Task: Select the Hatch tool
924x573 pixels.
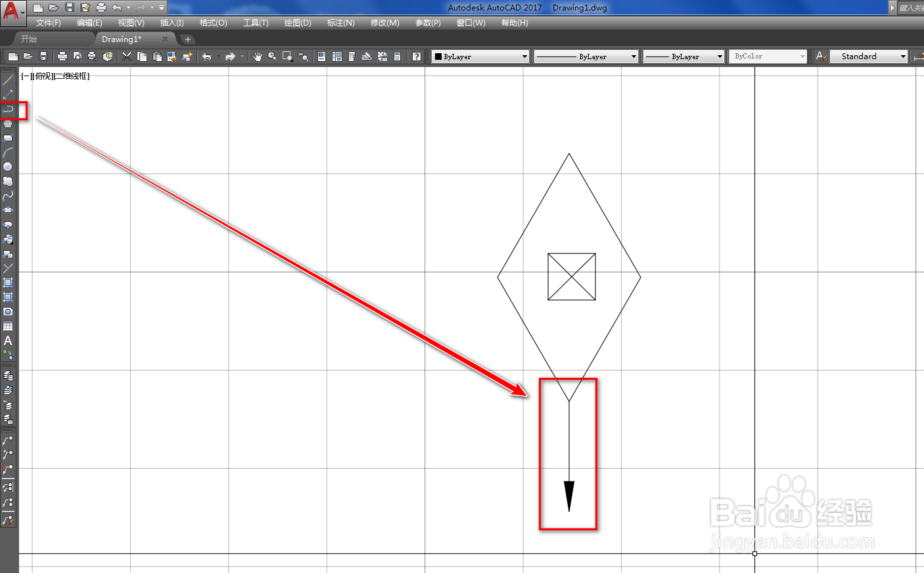Action: 8,283
